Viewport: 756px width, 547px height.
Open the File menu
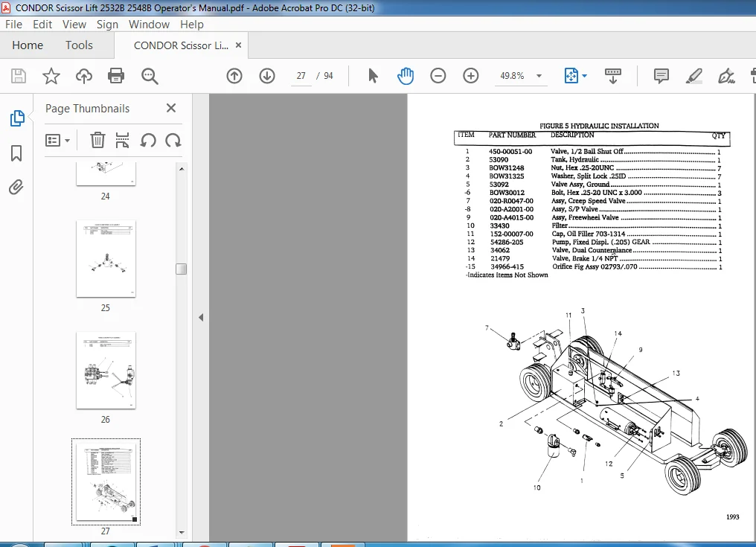pyautogui.click(x=13, y=24)
